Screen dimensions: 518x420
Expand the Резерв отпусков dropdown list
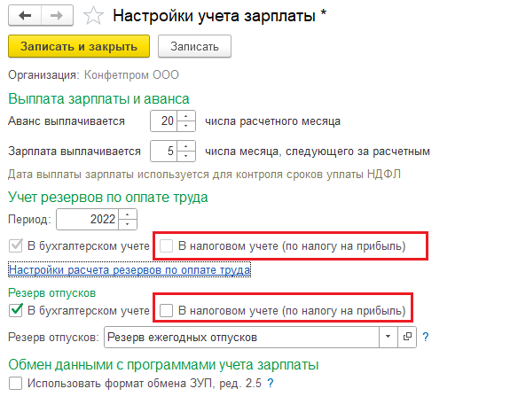tap(388, 337)
